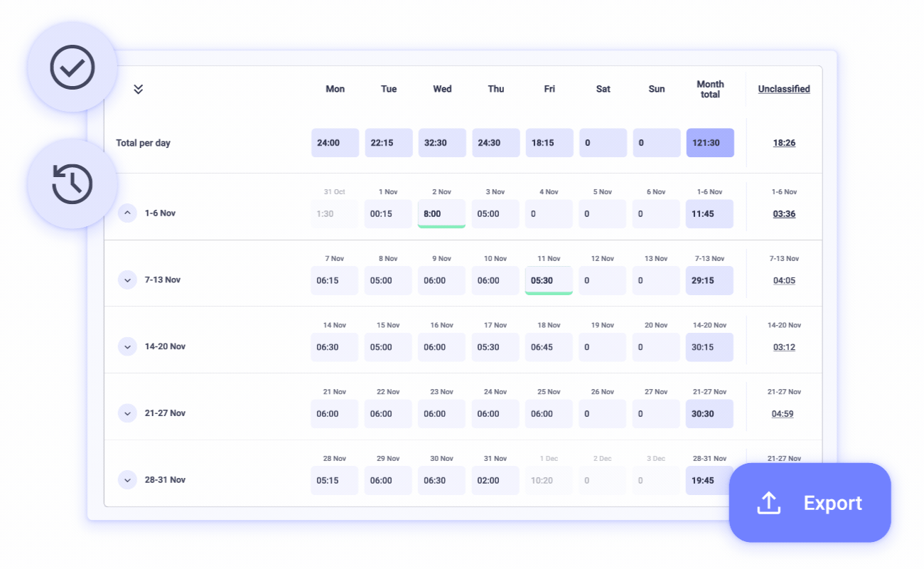Expand the 21-27 Nov week row

[x=127, y=413]
